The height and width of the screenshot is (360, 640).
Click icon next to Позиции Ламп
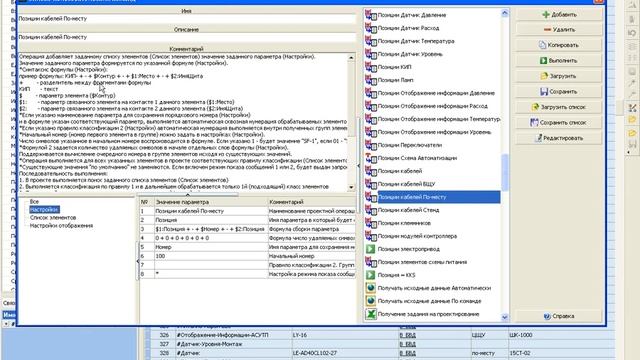point(371,80)
